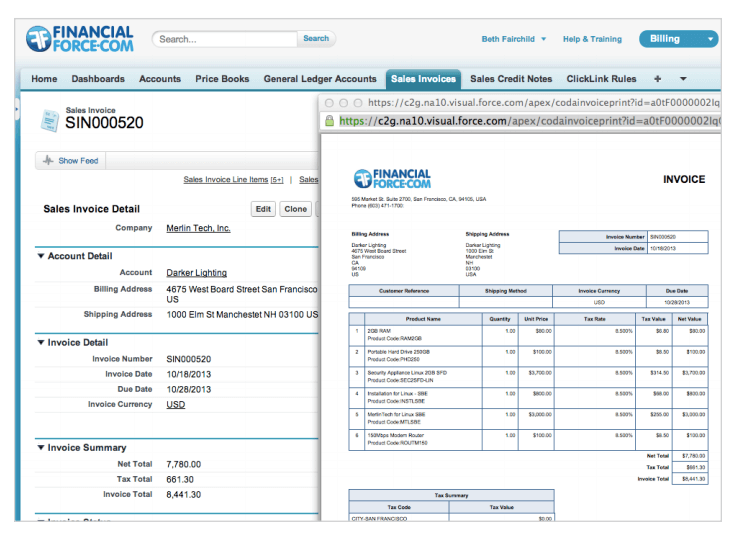The width and height of the screenshot is (737, 548).
Task: Open General Ledger Accounts tab
Action: coord(320,79)
